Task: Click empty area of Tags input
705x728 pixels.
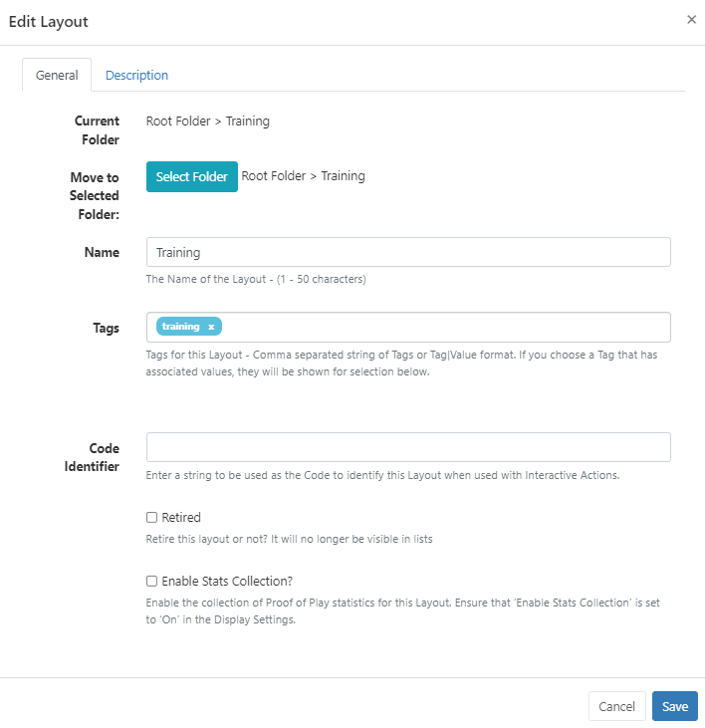Action: pos(448,328)
